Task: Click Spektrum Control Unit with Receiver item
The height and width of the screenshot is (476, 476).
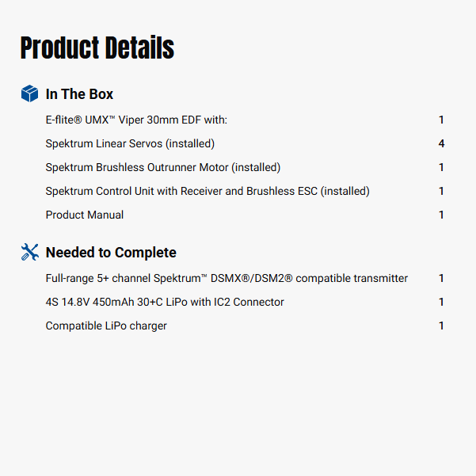Action: point(208,191)
